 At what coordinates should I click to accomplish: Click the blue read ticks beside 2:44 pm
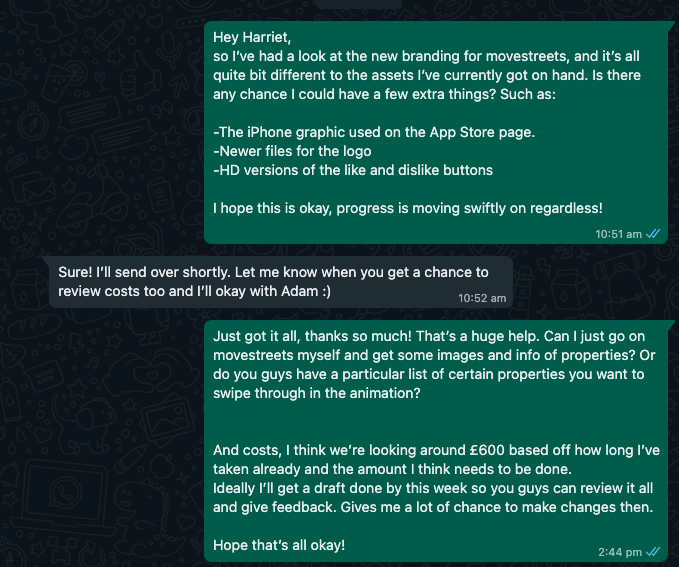click(x=653, y=552)
